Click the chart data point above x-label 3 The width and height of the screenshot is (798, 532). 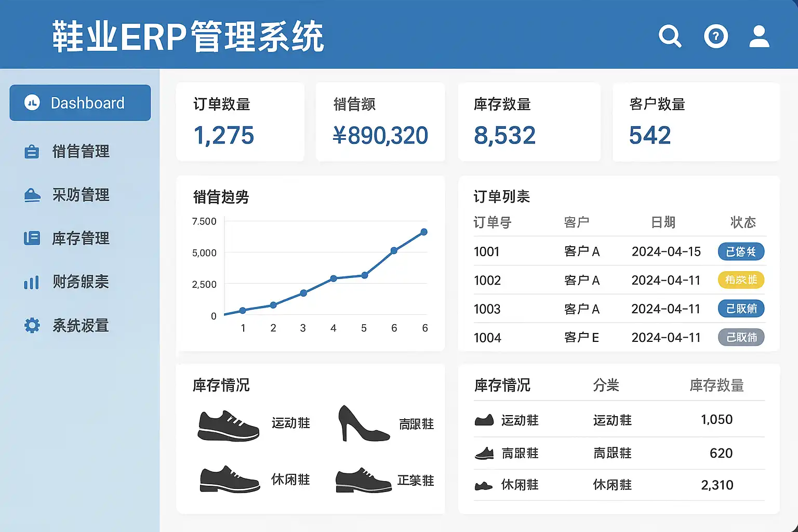click(303, 293)
